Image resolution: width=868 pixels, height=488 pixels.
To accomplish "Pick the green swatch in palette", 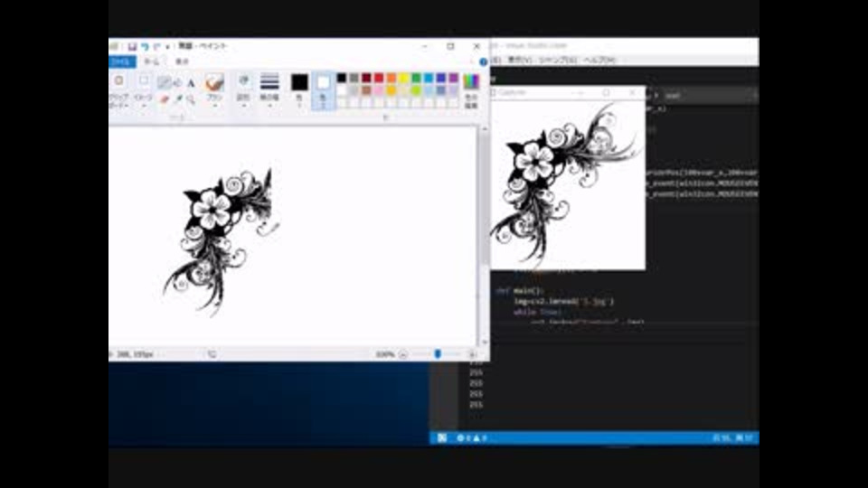I will click(x=416, y=78).
